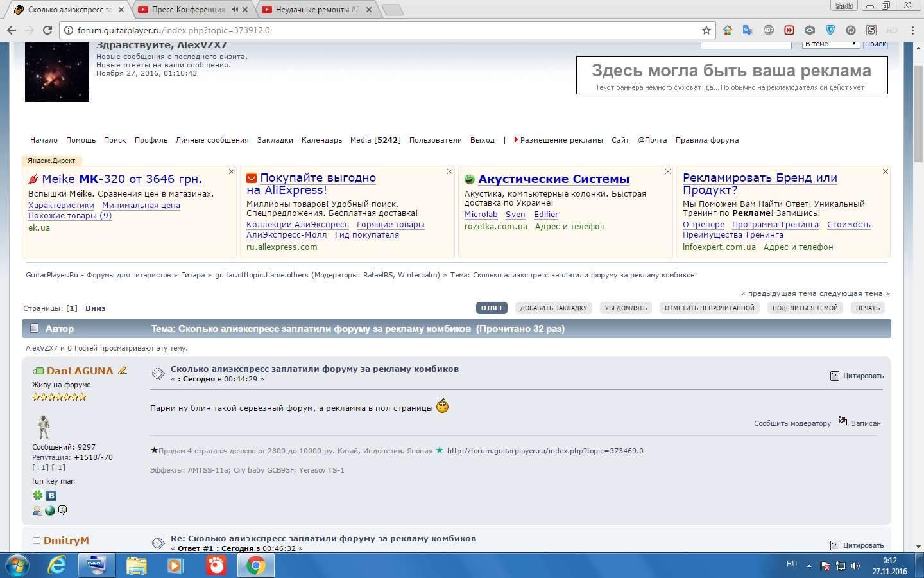Click Сообщить модератору link
The height and width of the screenshot is (578, 924).
pyautogui.click(x=792, y=423)
